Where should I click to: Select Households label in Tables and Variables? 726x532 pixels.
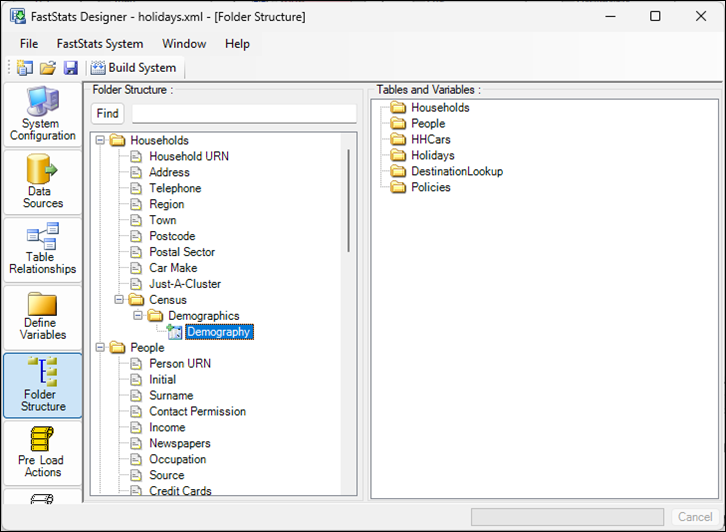pos(440,107)
